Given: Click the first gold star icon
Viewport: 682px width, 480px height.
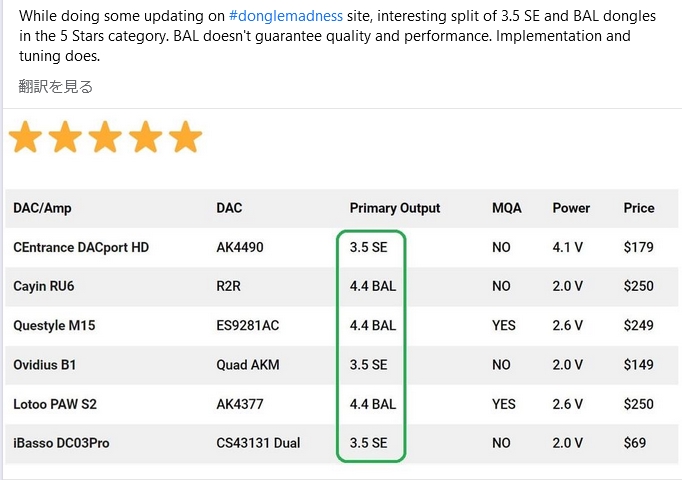Looking at the screenshot, I should [25, 137].
